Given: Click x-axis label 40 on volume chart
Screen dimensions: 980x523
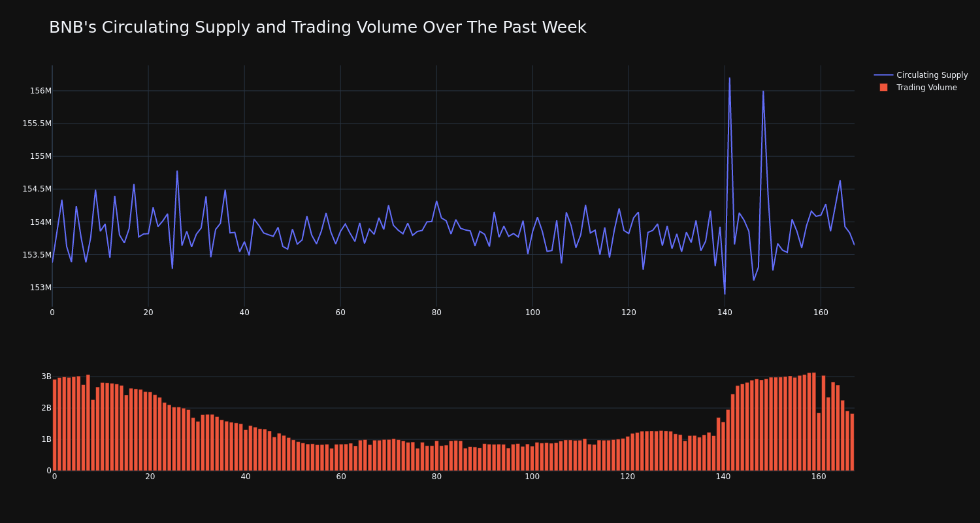Looking at the screenshot, I should [246, 477].
